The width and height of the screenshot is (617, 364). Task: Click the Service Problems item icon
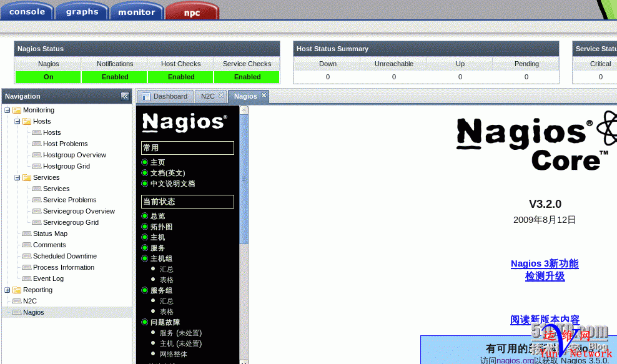[x=37, y=200]
